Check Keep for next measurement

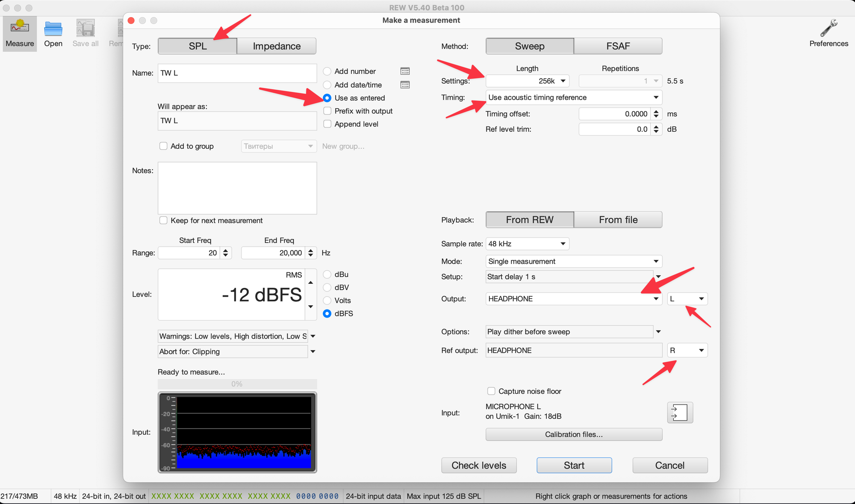pos(163,221)
